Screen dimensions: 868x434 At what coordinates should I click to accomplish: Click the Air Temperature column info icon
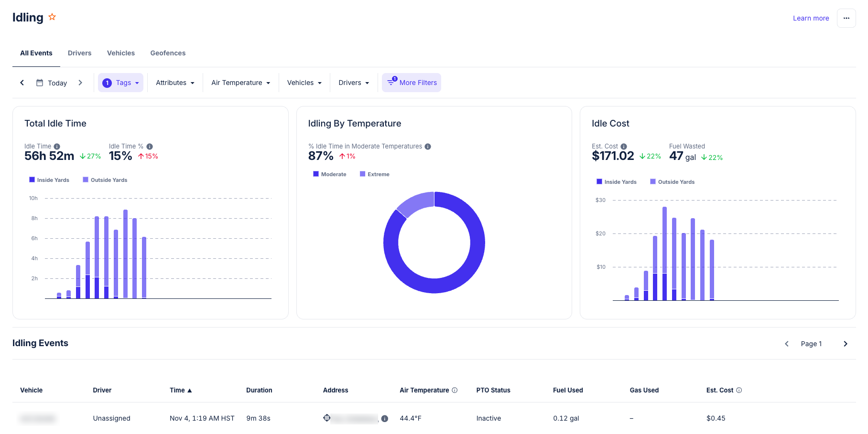coord(455,390)
